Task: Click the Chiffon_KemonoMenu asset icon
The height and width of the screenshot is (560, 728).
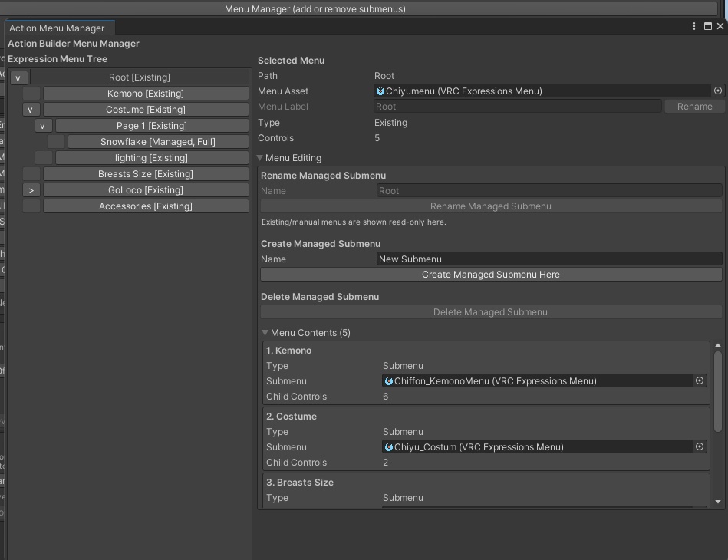Action: pos(389,381)
